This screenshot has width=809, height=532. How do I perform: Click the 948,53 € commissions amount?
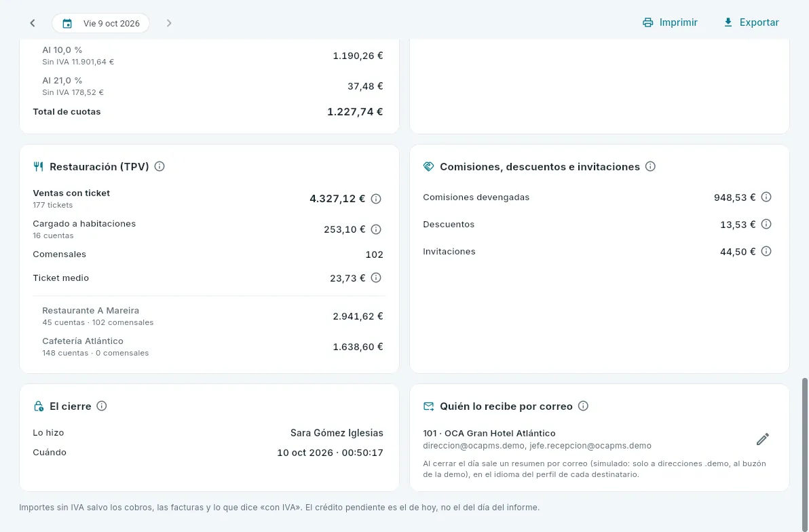735,197
